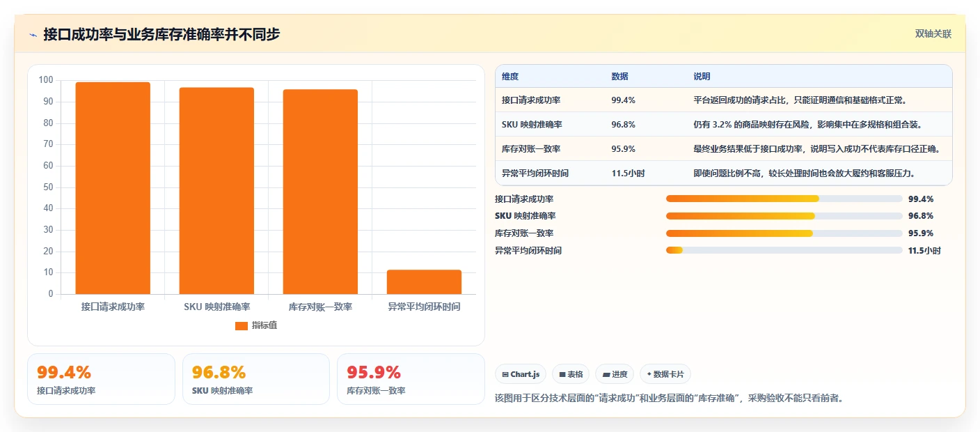Click the 接口请求成功率 progress bar
The height and width of the screenshot is (432, 980).
point(784,199)
